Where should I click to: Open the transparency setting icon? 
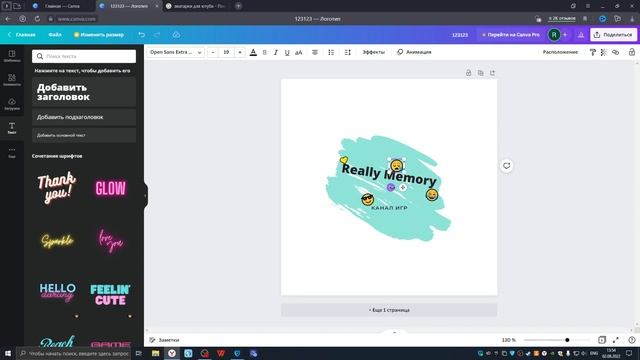click(604, 52)
